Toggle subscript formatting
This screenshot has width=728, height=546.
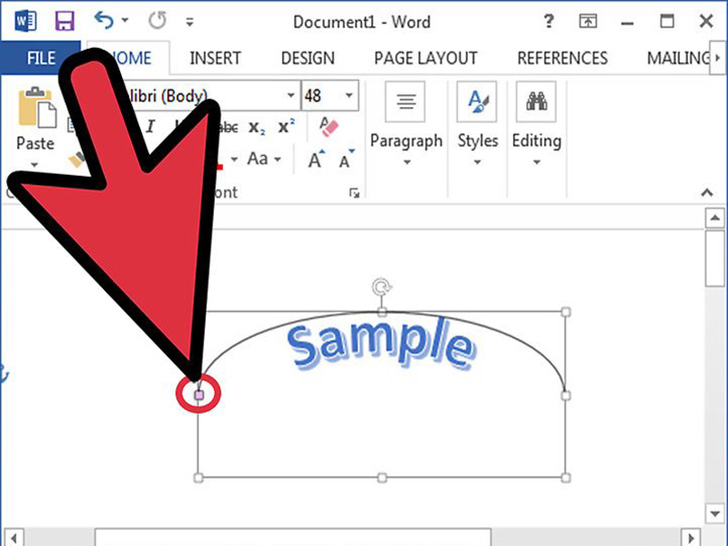pos(257,126)
